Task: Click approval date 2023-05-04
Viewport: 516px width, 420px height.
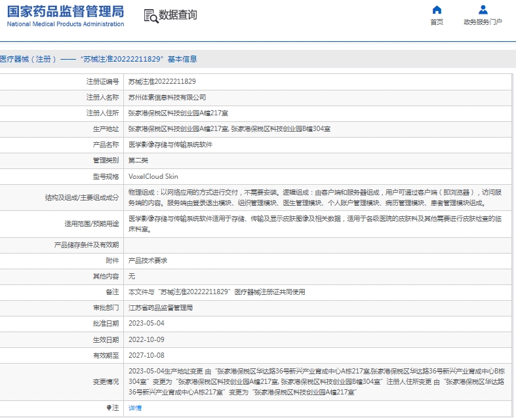Action: click(x=146, y=324)
